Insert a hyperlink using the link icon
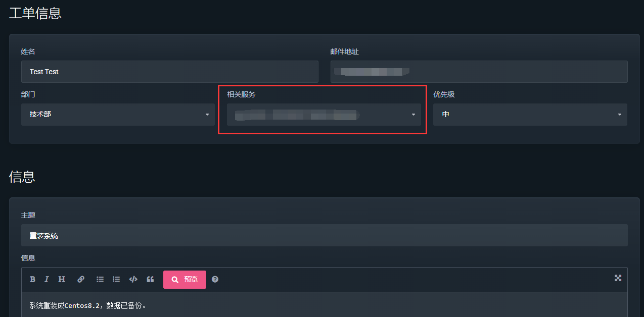 click(81, 279)
